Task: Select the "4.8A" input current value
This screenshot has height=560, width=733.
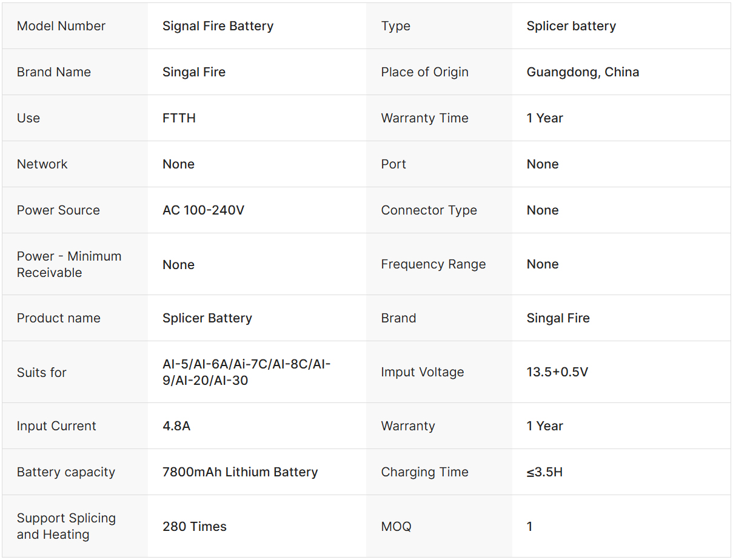Action: pyautogui.click(x=176, y=426)
